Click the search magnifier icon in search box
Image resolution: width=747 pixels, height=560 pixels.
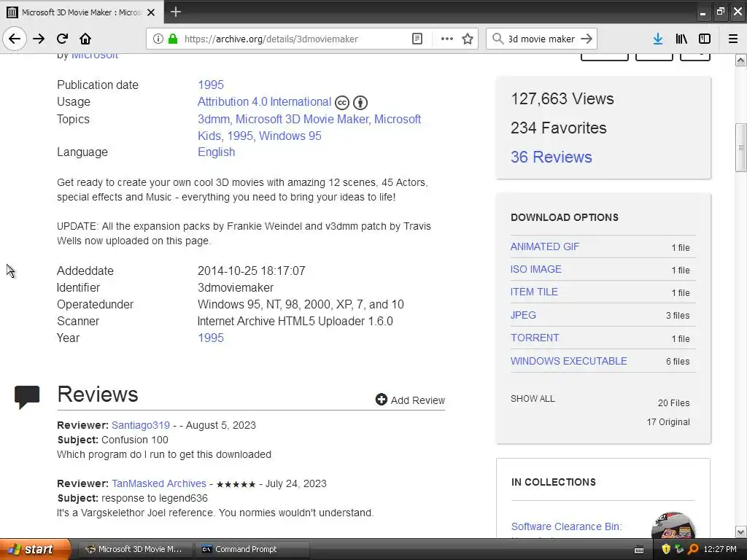point(498,39)
